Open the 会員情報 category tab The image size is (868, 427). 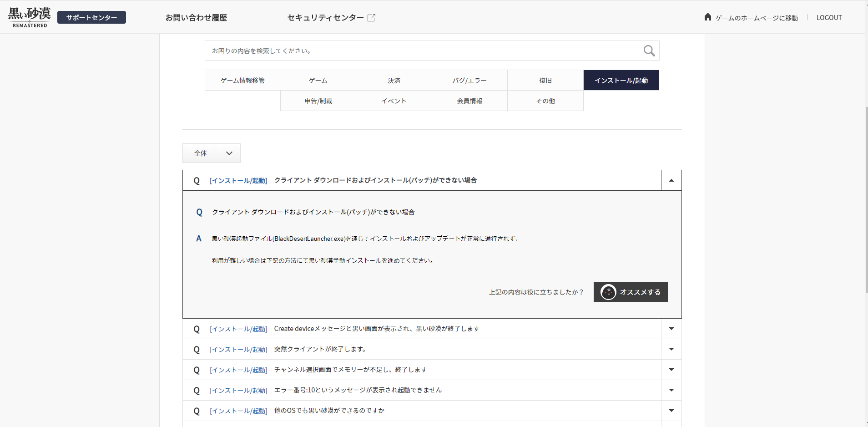469,101
